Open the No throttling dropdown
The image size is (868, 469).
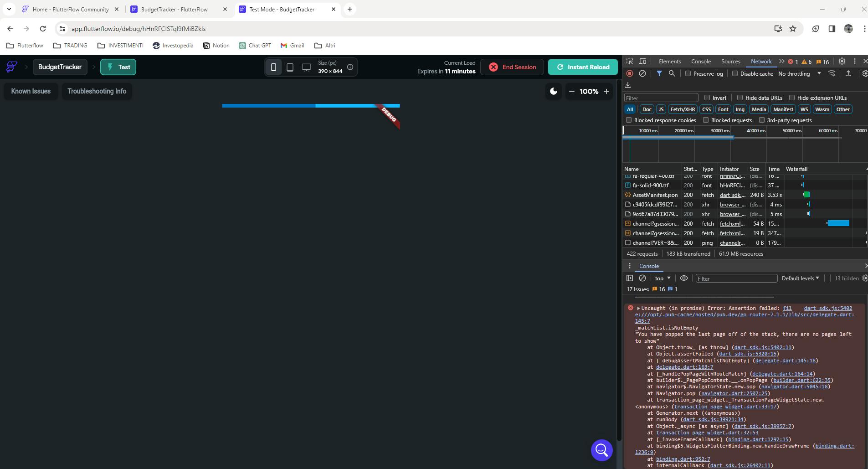point(799,73)
